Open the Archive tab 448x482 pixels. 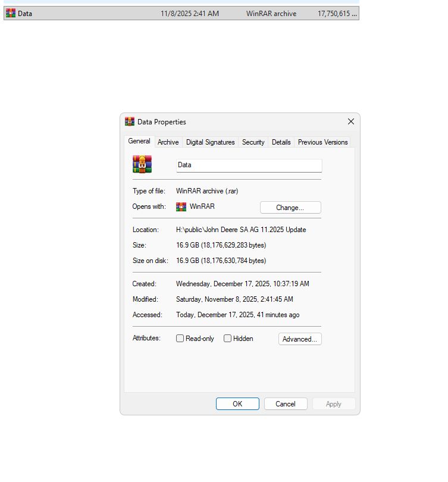168,142
